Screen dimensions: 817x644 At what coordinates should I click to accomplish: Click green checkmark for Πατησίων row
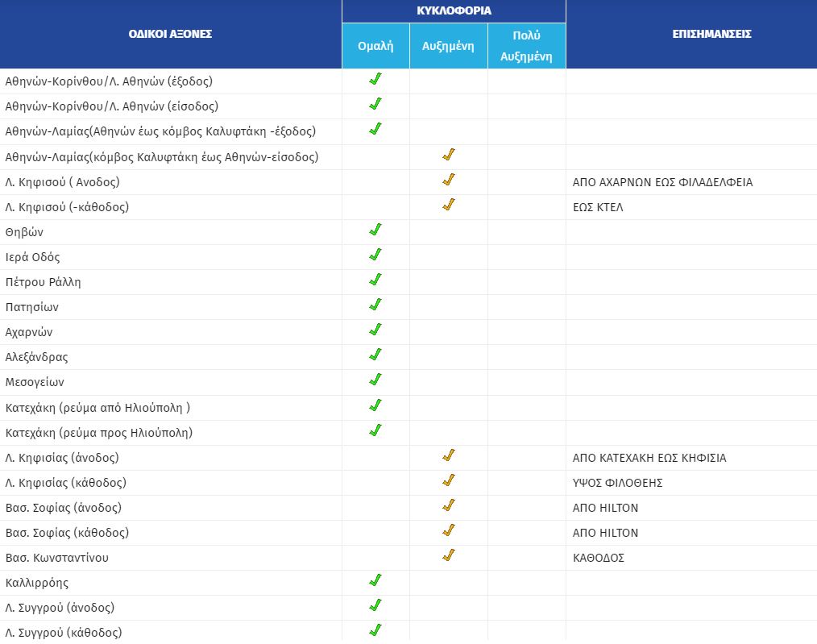tap(375, 305)
